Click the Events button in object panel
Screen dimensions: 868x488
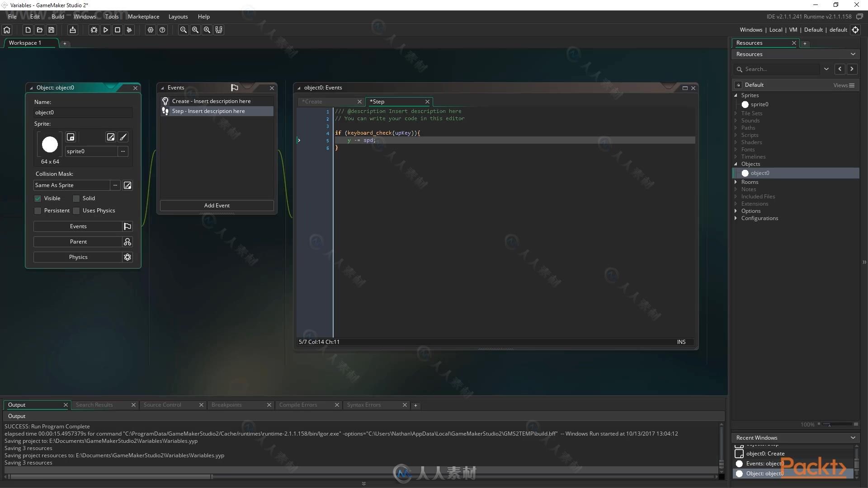(78, 226)
